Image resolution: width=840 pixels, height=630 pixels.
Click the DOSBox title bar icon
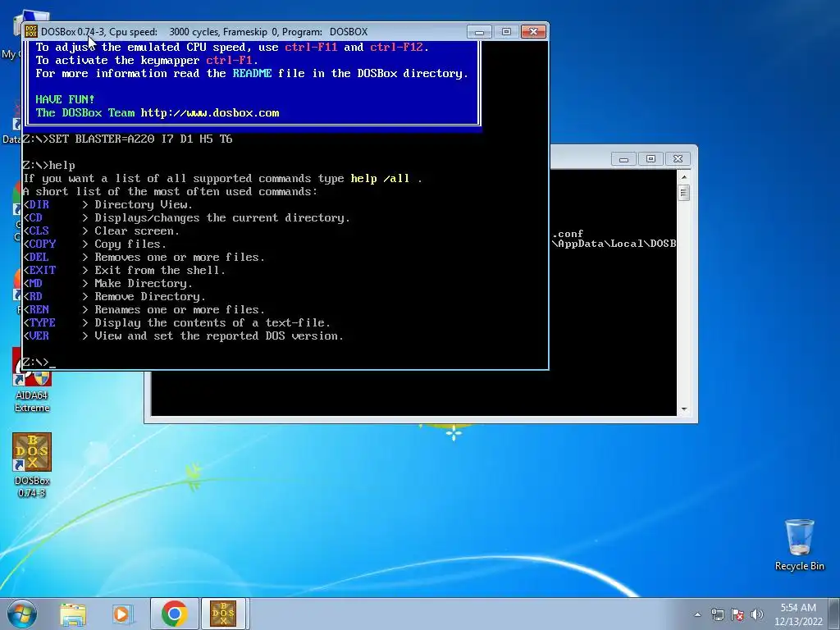[x=31, y=32]
